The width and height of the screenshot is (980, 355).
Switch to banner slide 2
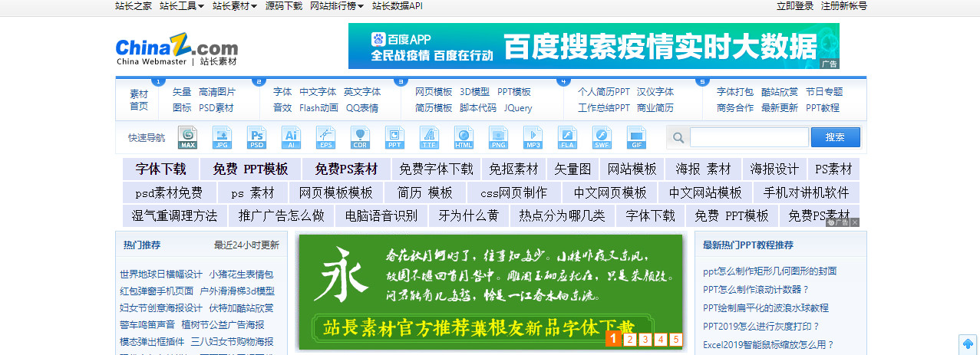click(x=630, y=339)
